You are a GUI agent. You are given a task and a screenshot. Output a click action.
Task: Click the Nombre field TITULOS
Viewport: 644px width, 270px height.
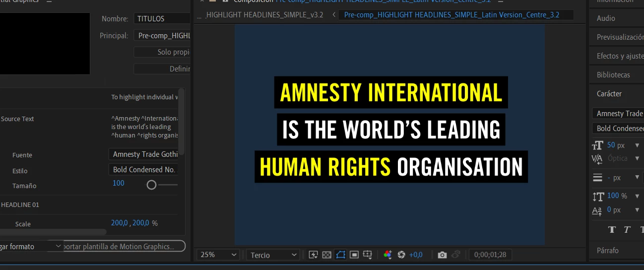[162, 19]
